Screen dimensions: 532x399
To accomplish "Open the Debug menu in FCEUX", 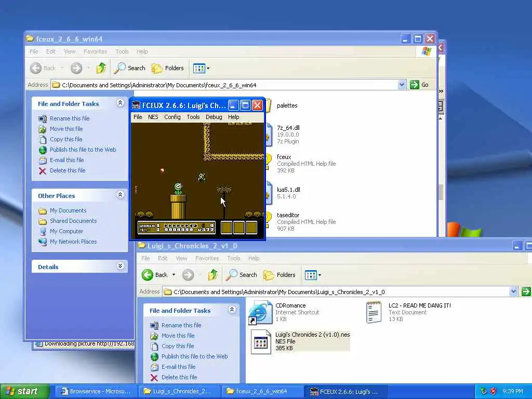I will click(214, 117).
